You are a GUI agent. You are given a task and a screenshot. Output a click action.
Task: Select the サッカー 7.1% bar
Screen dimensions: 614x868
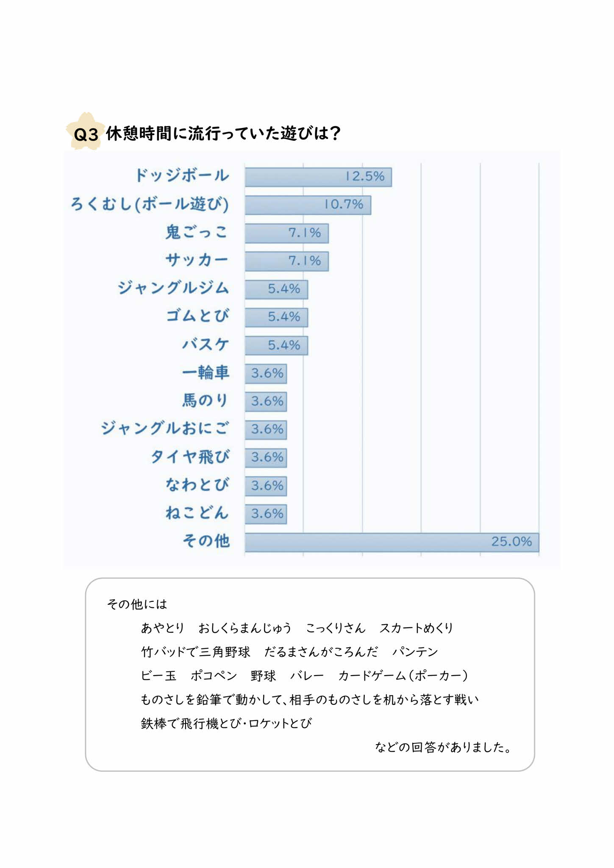coord(287,261)
